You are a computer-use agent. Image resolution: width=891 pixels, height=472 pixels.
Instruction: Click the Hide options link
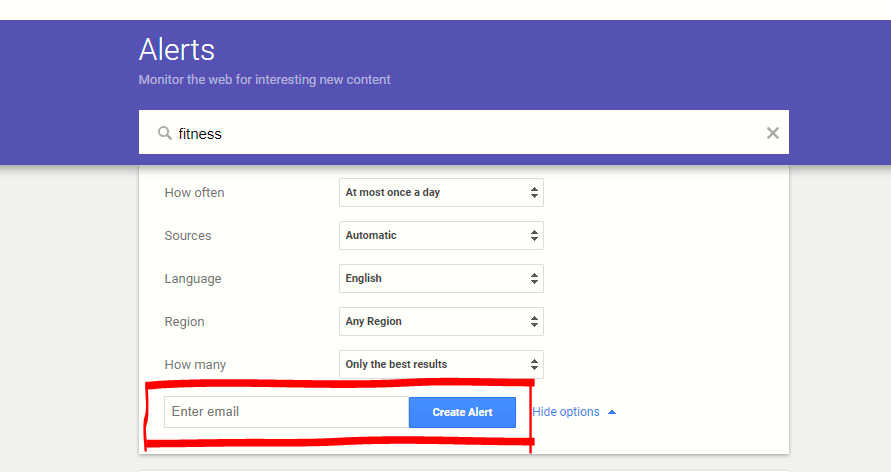[x=566, y=412]
